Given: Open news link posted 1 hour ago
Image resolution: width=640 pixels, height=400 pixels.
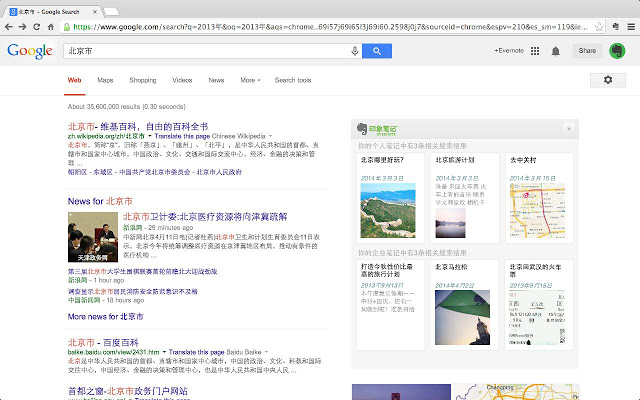Looking at the screenshot, I should 142,271.
